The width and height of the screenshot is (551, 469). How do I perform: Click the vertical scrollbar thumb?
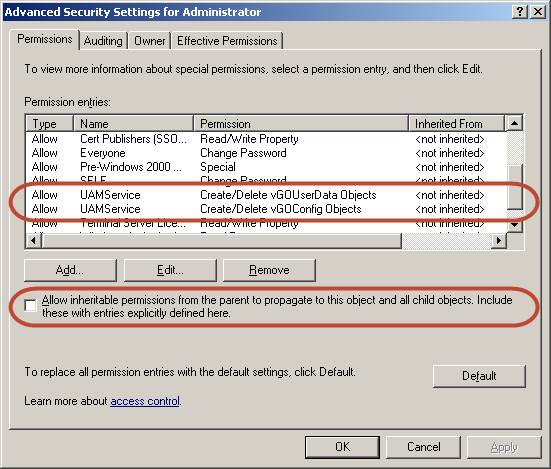tap(514, 187)
